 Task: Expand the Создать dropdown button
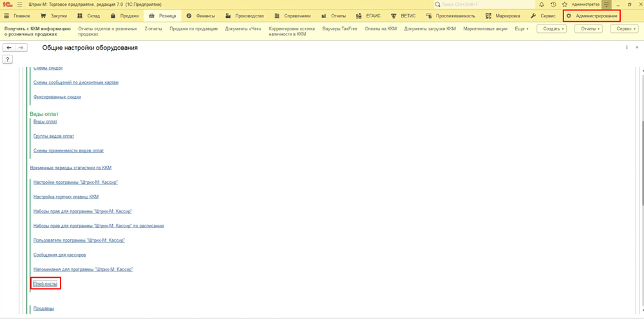tap(551, 29)
